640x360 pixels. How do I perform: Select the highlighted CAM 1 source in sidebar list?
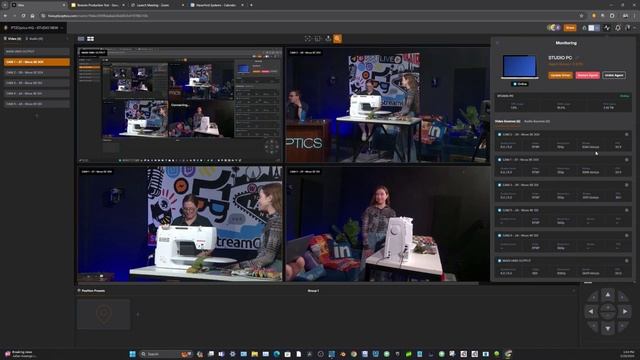point(37,62)
